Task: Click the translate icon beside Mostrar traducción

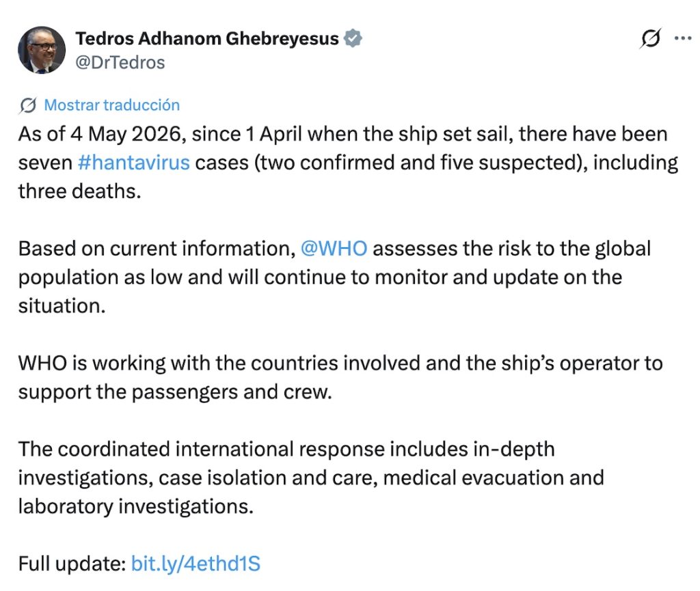Action: coord(27,105)
